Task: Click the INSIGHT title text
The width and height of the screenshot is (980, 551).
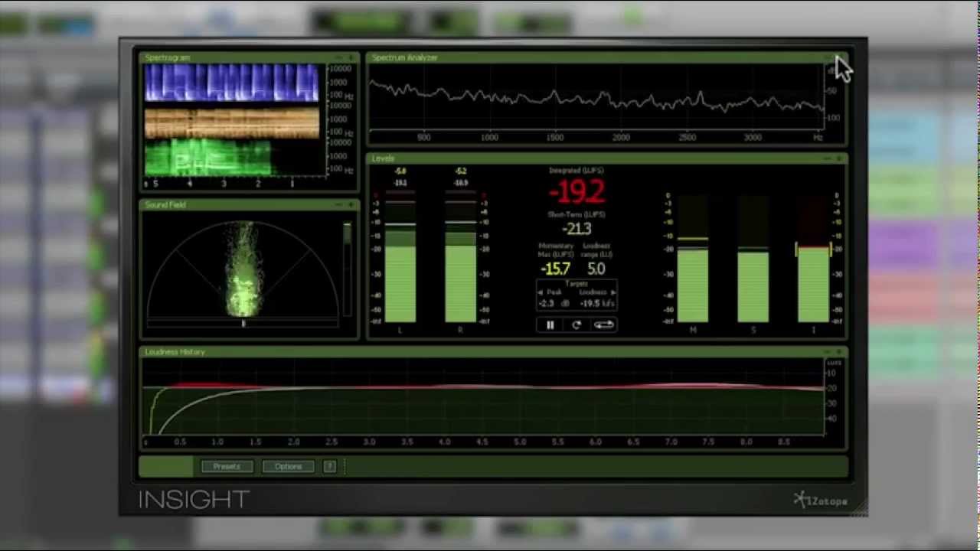Action: point(194,500)
